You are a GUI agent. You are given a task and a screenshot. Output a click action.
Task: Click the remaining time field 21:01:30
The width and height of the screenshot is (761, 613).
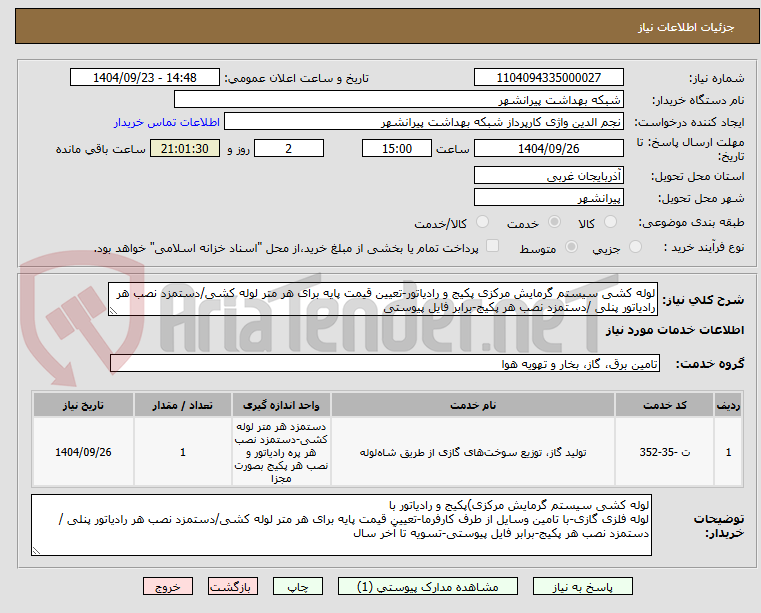pos(185,148)
